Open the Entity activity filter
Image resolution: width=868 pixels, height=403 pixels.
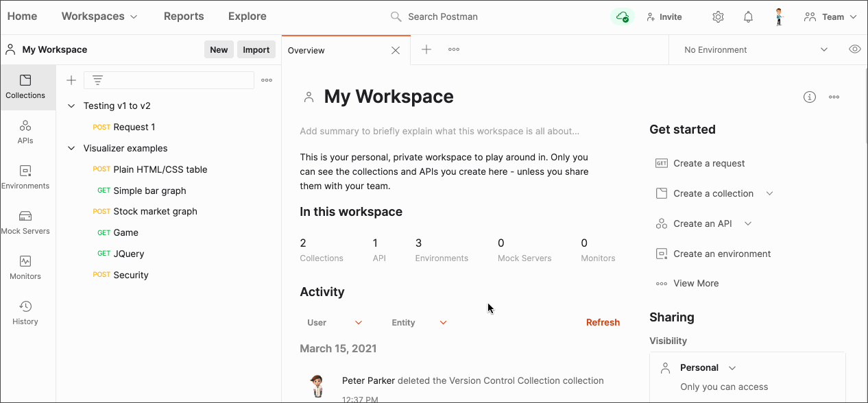click(419, 322)
